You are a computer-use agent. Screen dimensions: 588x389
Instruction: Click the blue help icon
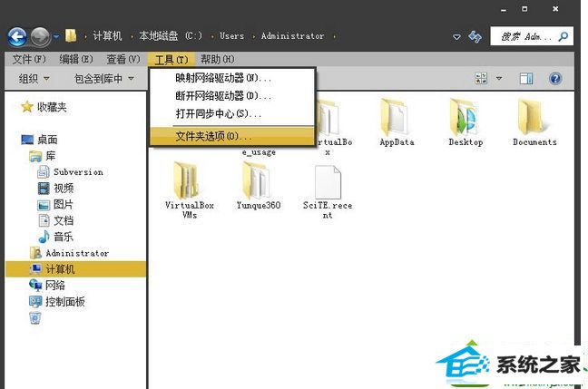pyautogui.click(x=555, y=78)
